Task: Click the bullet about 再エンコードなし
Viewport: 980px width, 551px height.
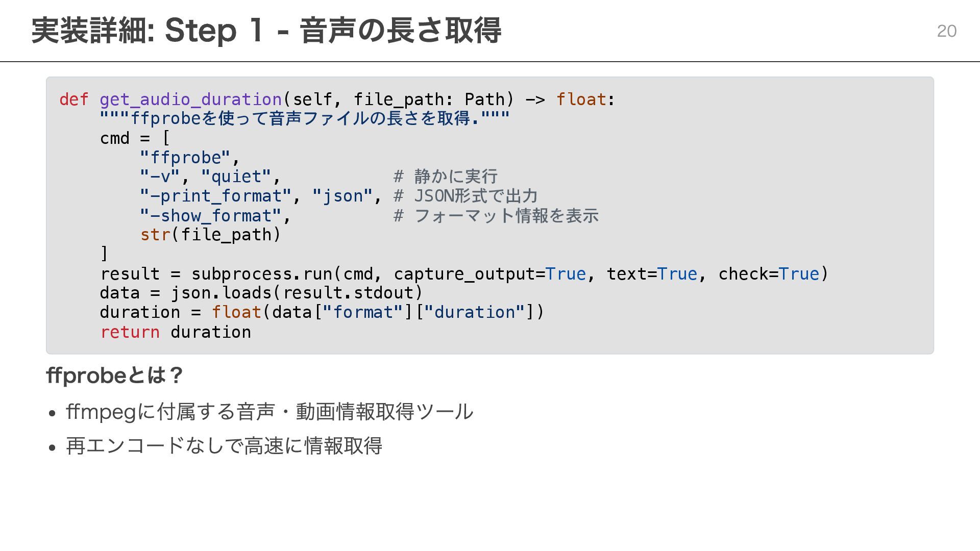Action: (224, 446)
